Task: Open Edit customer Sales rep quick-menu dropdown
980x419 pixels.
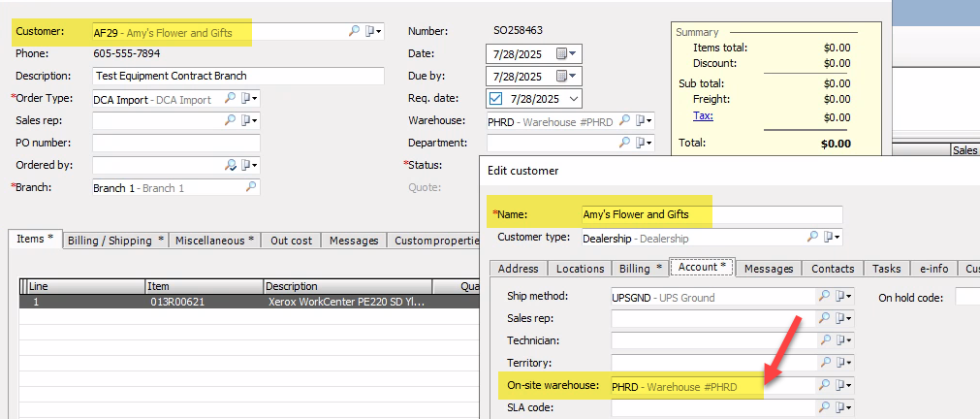Action: point(844,318)
